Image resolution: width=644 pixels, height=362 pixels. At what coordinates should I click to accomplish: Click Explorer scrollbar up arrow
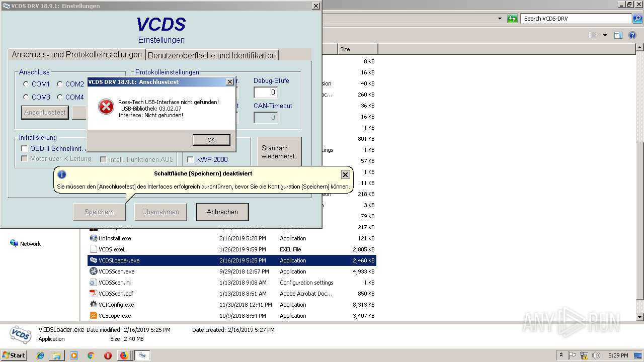click(x=640, y=47)
